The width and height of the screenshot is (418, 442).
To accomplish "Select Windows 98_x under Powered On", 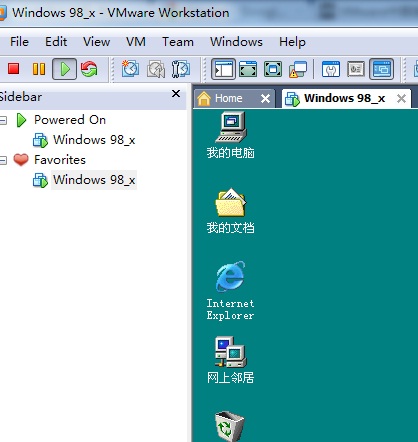I will click(94, 140).
